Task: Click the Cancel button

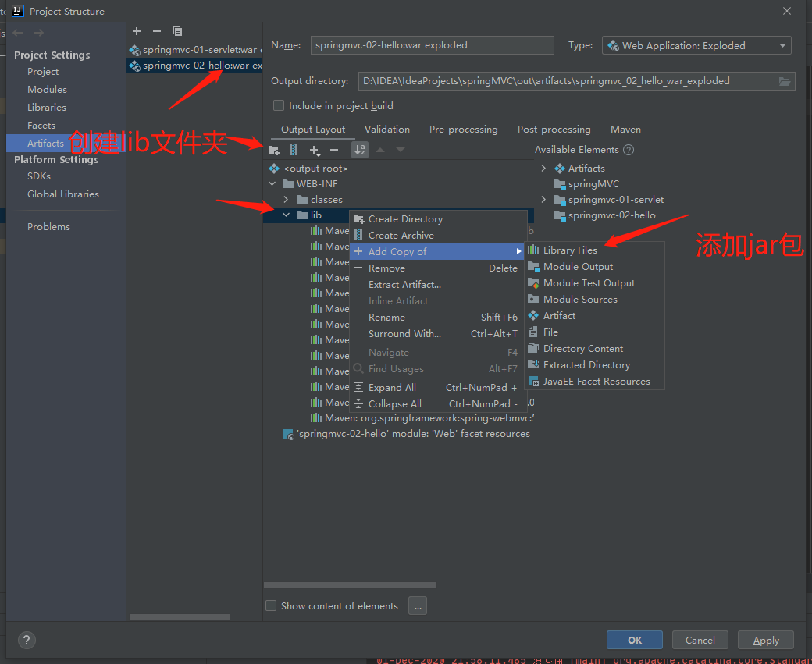Action: [x=700, y=640]
